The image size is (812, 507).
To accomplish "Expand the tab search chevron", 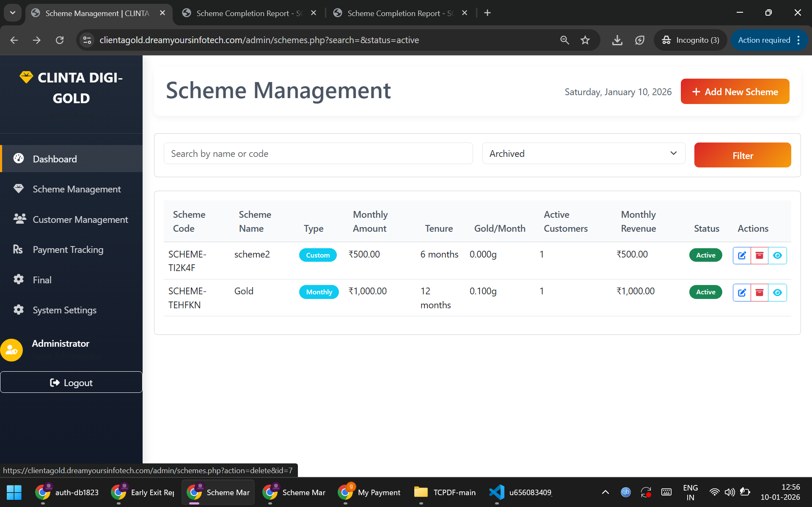I will click(x=13, y=13).
